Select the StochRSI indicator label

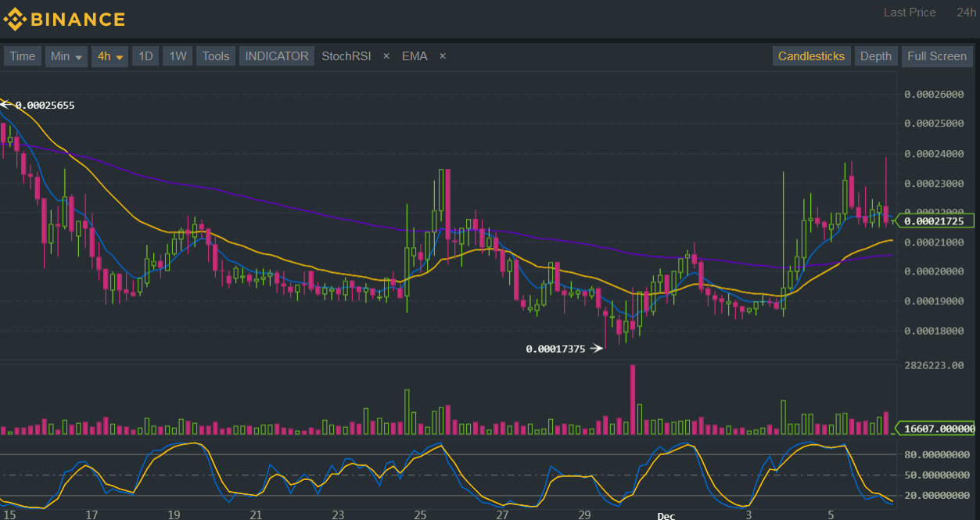(x=346, y=56)
